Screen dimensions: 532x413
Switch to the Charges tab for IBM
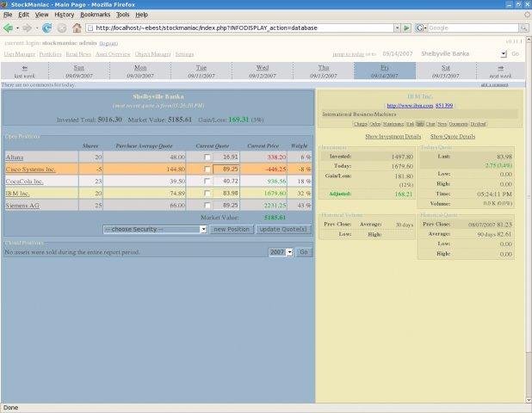click(x=361, y=124)
